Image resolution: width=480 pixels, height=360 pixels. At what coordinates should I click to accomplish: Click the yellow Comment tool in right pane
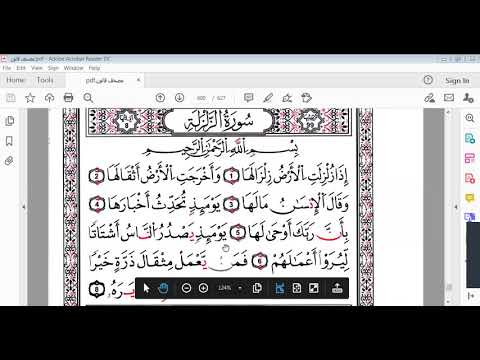[x=470, y=198]
